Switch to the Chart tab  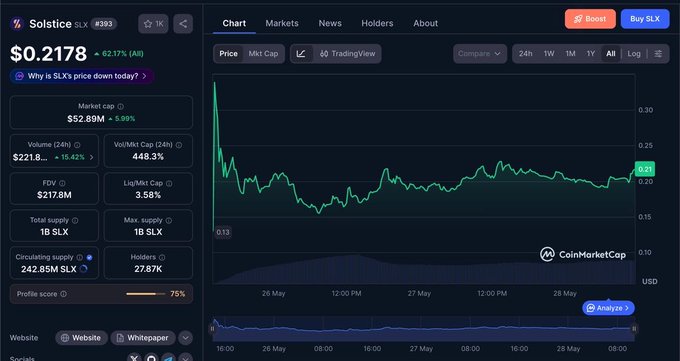click(234, 23)
